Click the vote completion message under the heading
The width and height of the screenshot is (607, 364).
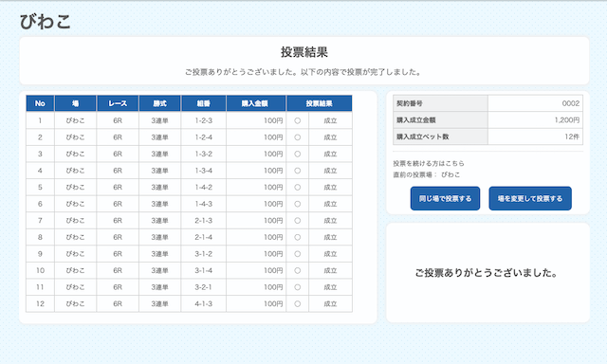[x=304, y=72]
